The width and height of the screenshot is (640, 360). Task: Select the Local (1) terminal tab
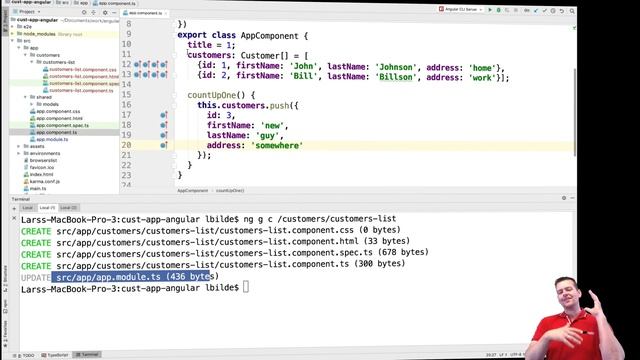47,208
